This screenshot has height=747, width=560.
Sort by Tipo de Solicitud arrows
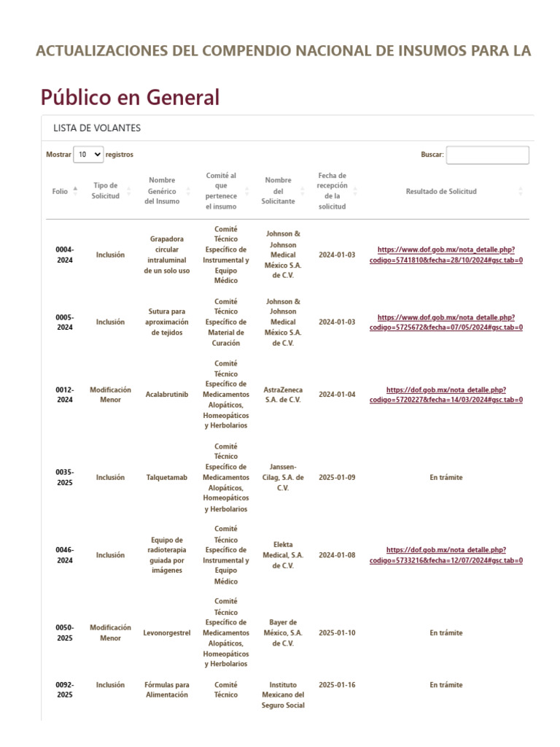[128, 191]
